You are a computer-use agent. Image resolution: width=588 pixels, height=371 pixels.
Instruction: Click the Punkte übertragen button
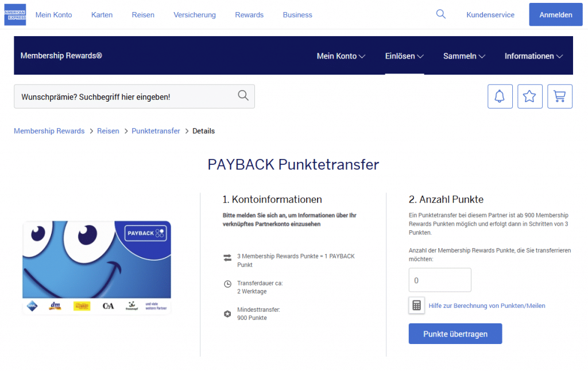point(455,334)
